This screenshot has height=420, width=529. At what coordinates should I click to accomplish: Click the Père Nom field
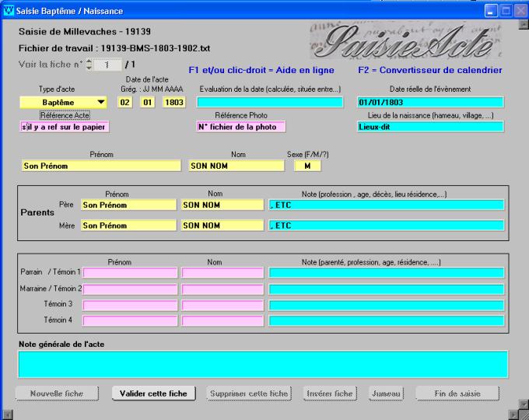click(x=222, y=205)
